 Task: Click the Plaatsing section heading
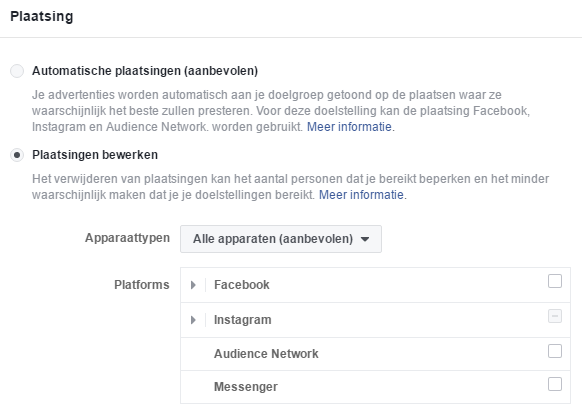42,16
